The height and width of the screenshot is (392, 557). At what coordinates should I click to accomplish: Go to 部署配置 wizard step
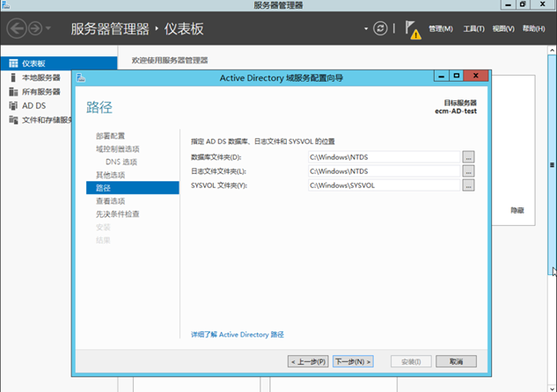click(110, 135)
